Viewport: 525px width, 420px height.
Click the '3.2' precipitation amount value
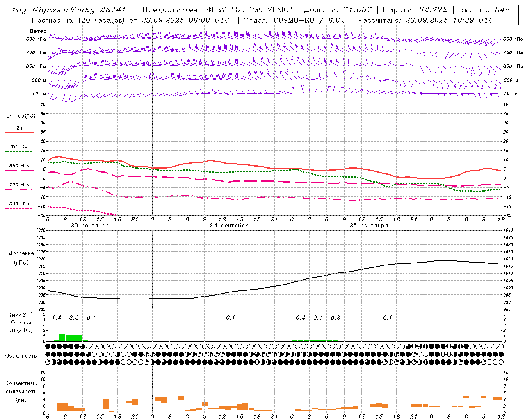74,318
